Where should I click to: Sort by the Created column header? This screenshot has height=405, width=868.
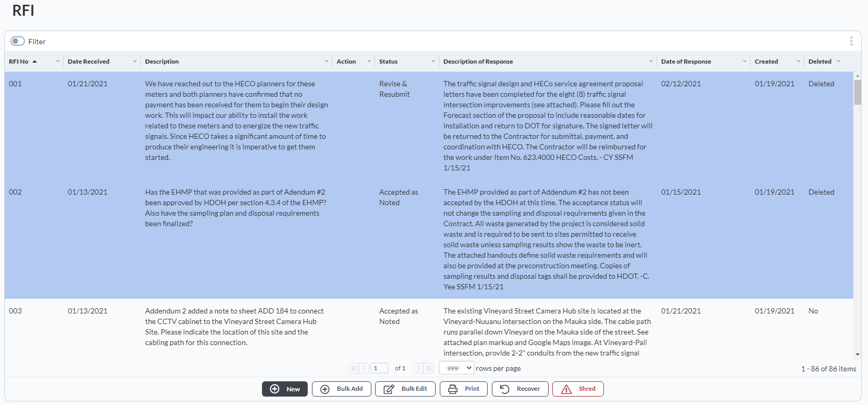[x=766, y=62]
